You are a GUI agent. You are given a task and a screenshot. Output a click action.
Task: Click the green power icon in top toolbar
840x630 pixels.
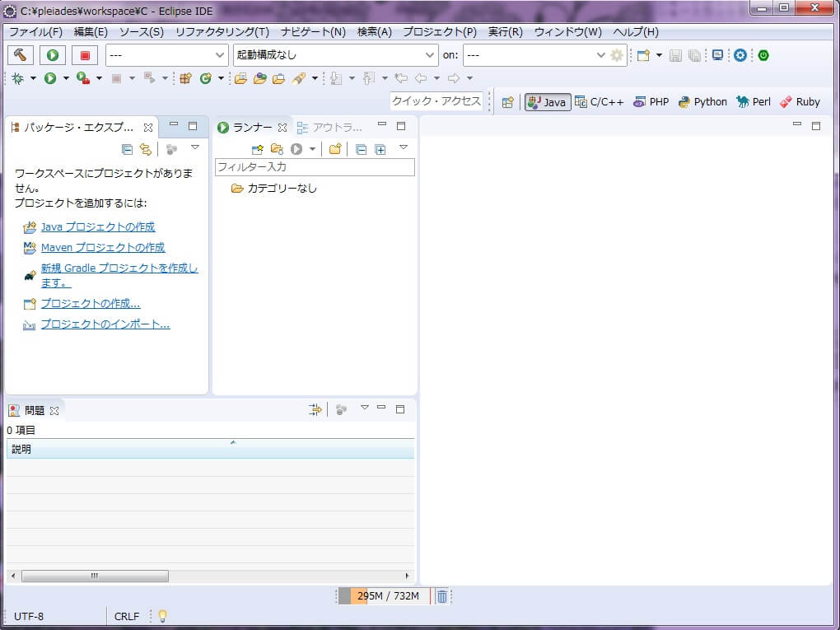763,55
